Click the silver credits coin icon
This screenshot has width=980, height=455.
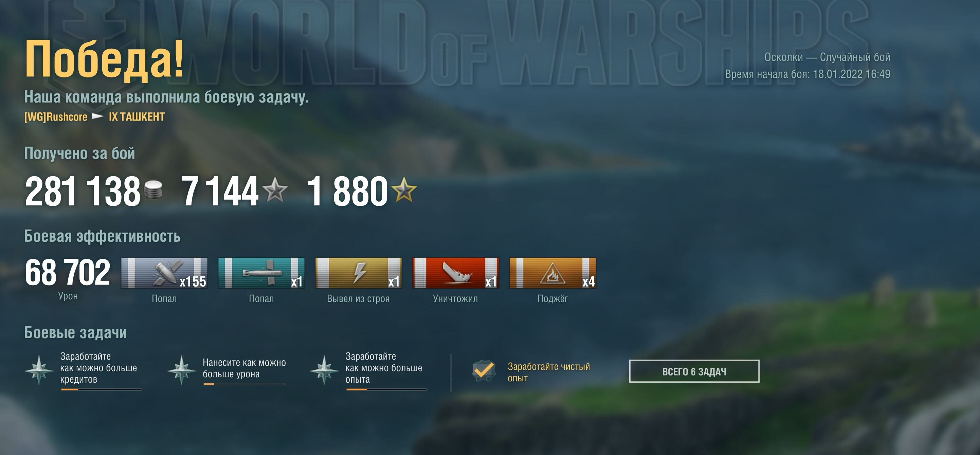(x=153, y=189)
